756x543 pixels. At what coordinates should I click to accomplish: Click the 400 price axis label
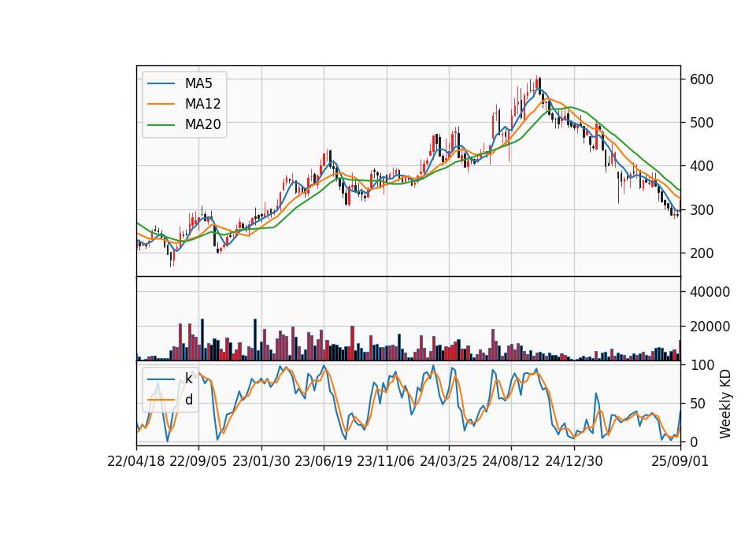coord(702,166)
